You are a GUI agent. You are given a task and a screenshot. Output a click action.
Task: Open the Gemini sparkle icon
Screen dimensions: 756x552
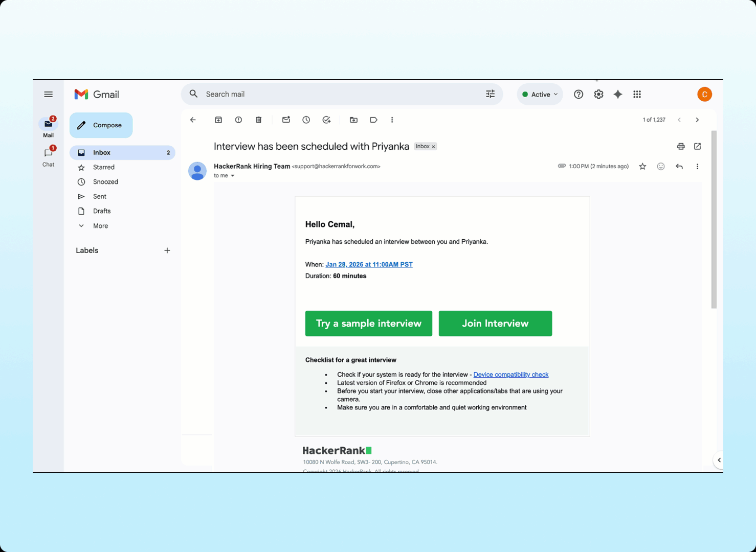[618, 94]
